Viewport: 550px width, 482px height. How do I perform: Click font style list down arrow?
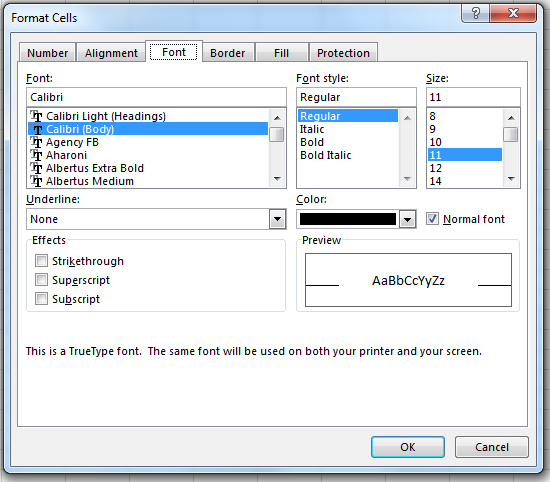(407, 179)
